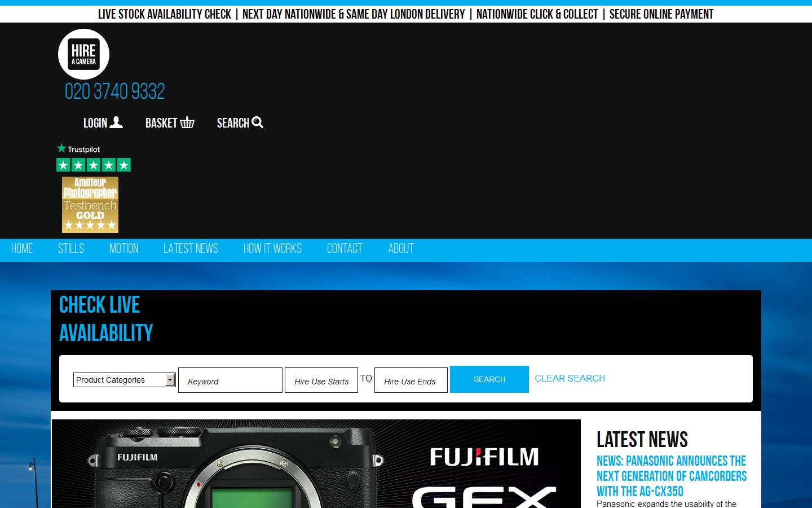Click inside the Keyword text field

230,380
